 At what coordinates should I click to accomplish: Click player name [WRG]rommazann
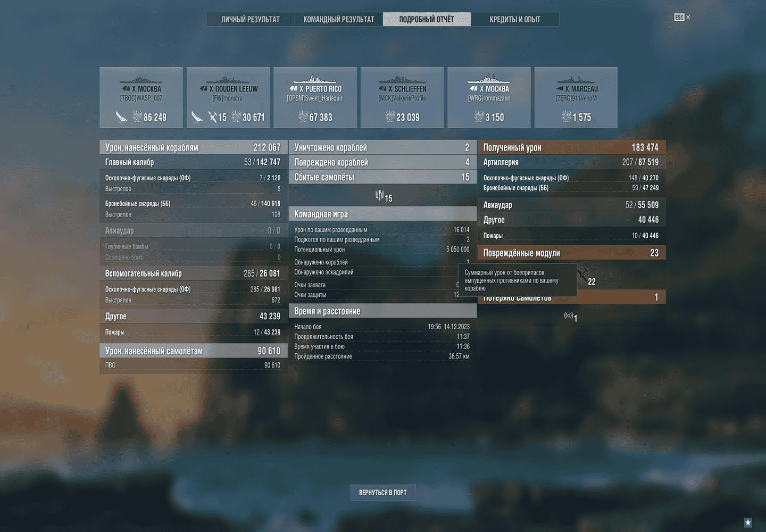[489, 98]
